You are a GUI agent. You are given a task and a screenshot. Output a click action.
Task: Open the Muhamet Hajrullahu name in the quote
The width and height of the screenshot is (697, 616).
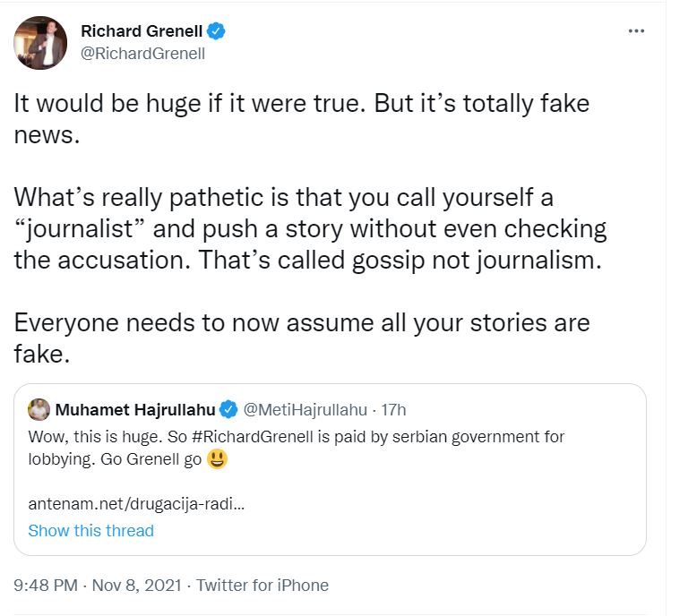click(x=135, y=410)
